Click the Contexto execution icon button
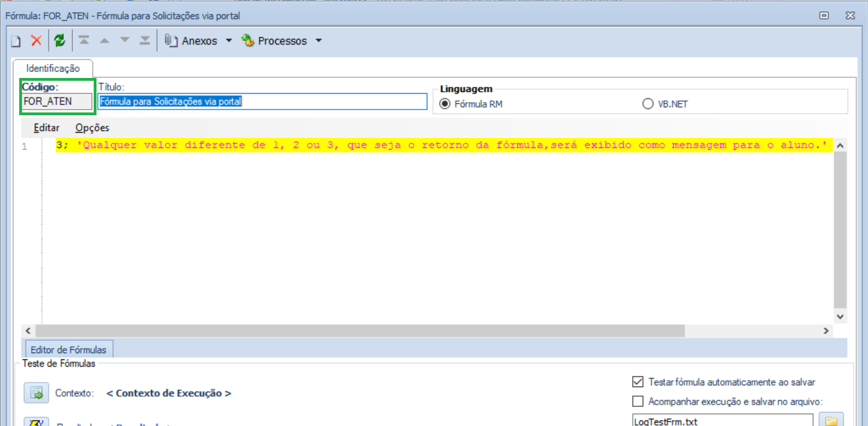The image size is (868, 426). (x=36, y=393)
